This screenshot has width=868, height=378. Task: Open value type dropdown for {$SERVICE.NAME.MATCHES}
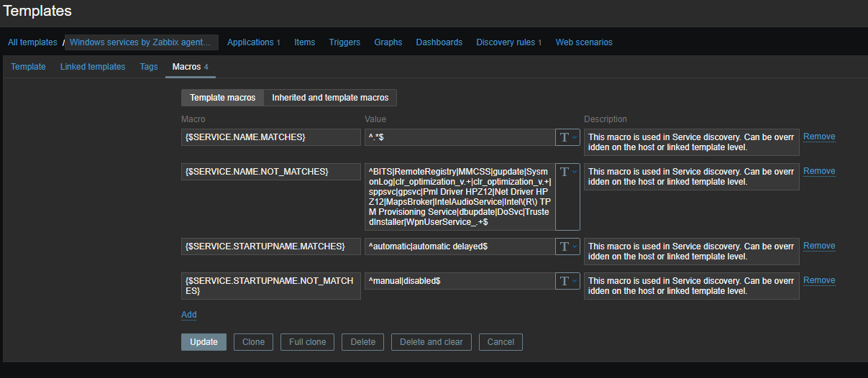pyautogui.click(x=567, y=137)
